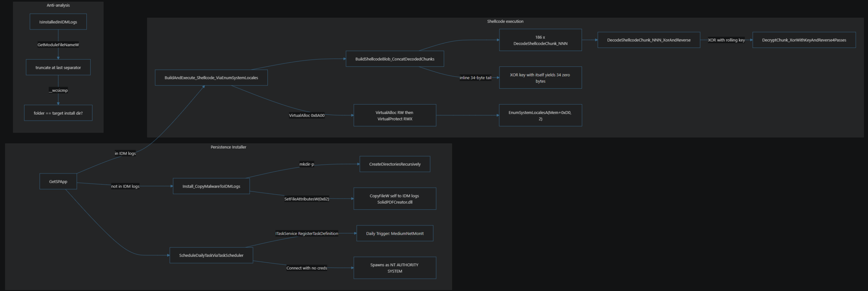Click the 186 x DecodeShellcodeChunk_NNN node

540,40
